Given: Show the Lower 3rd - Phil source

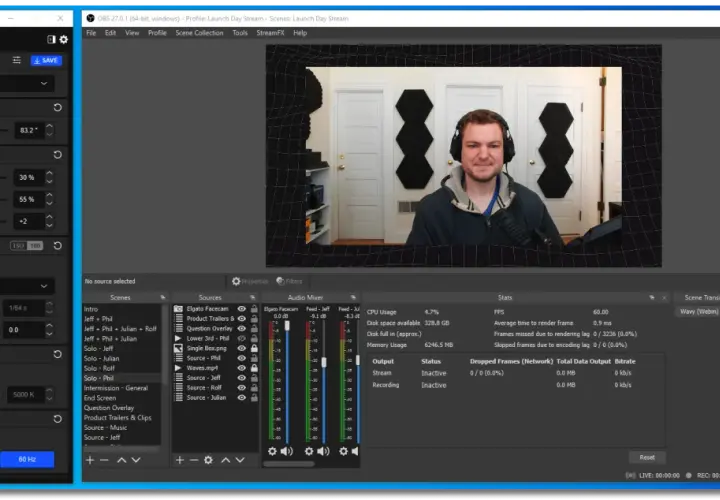Looking at the screenshot, I should (242, 338).
